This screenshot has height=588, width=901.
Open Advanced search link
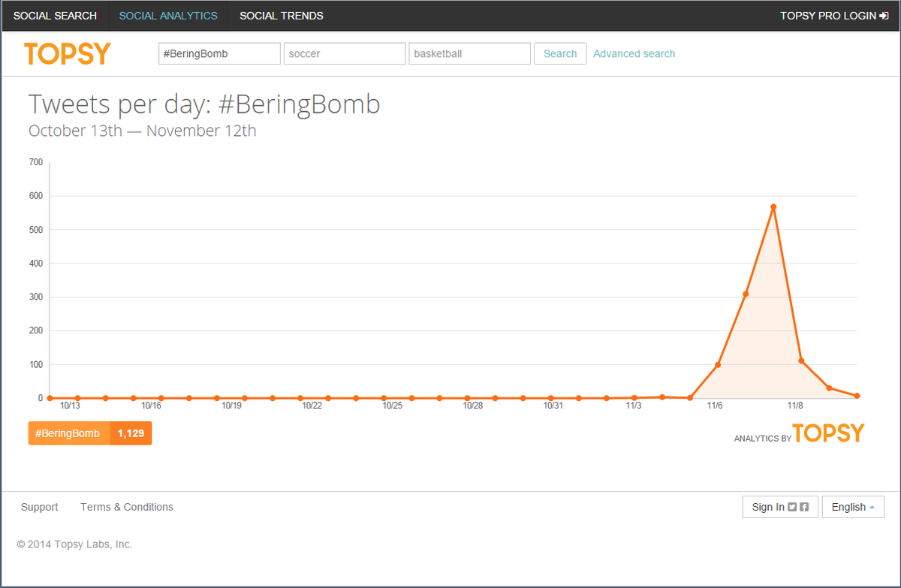click(634, 54)
